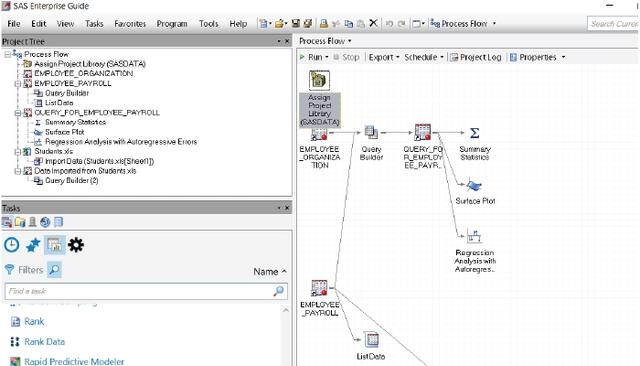Show recent tasks clock icon
This screenshot has height=366, width=640.
click(x=11, y=245)
